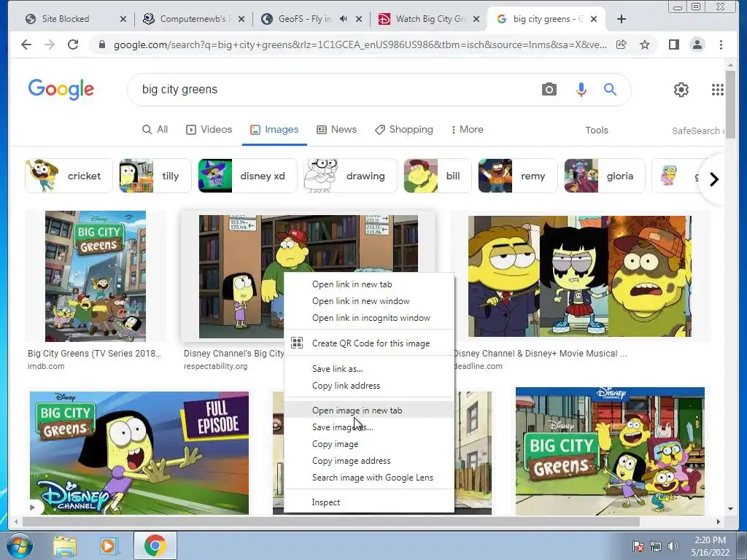Viewport: 747px width, 560px height.
Task: Click the Chrome taskbar icon
Action: (x=155, y=545)
